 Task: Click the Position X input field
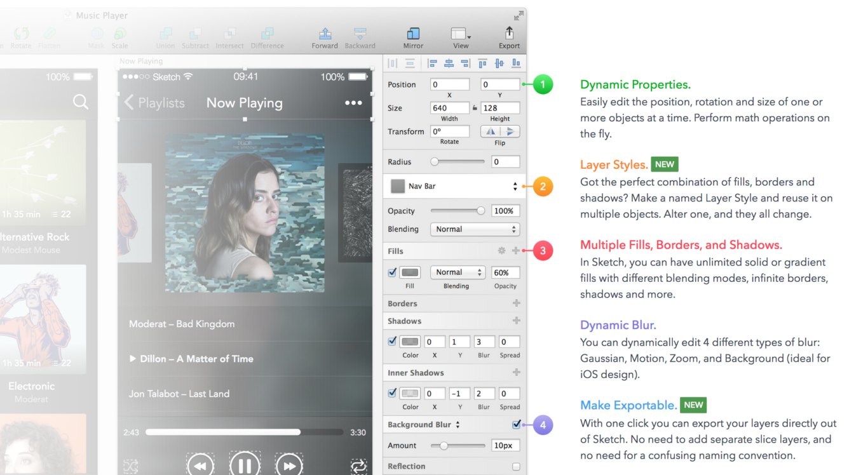[x=450, y=84]
